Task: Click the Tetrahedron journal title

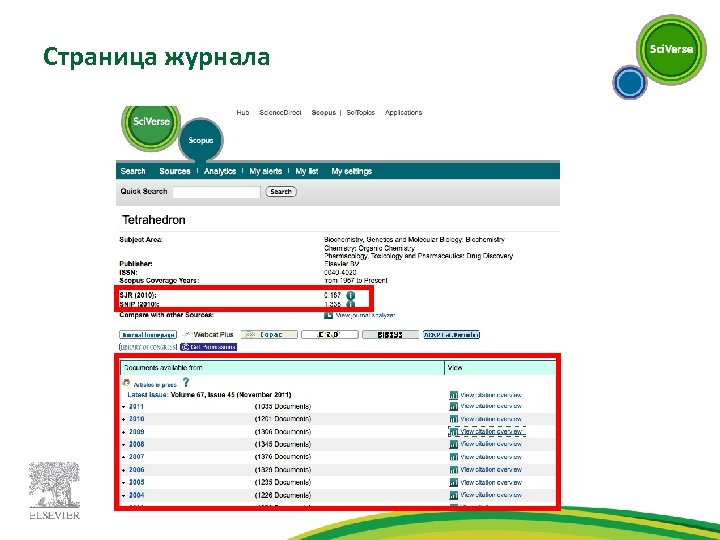Action: [x=154, y=220]
